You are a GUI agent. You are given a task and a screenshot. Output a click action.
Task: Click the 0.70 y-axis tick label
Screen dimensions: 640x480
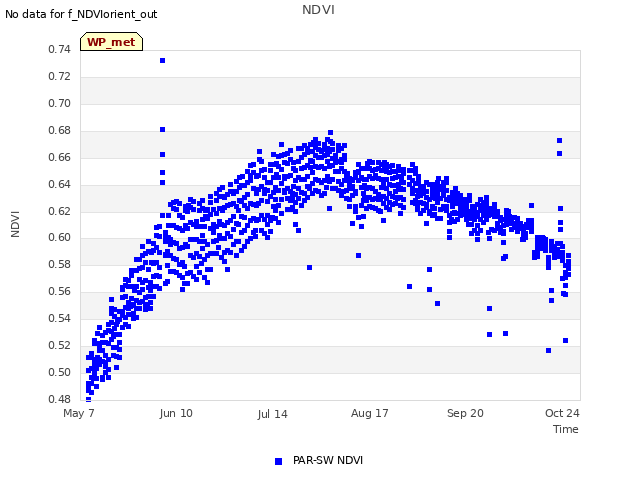click(x=60, y=103)
